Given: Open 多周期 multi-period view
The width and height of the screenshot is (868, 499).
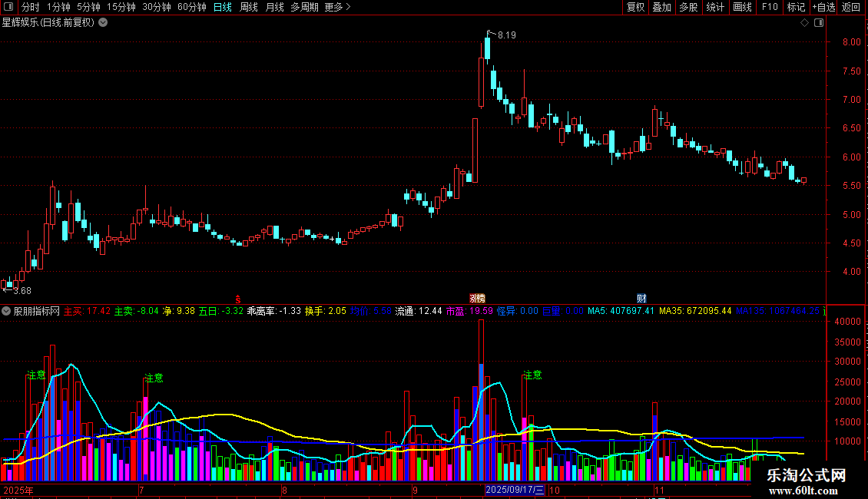Looking at the screenshot, I should click(x=304, y=7).
